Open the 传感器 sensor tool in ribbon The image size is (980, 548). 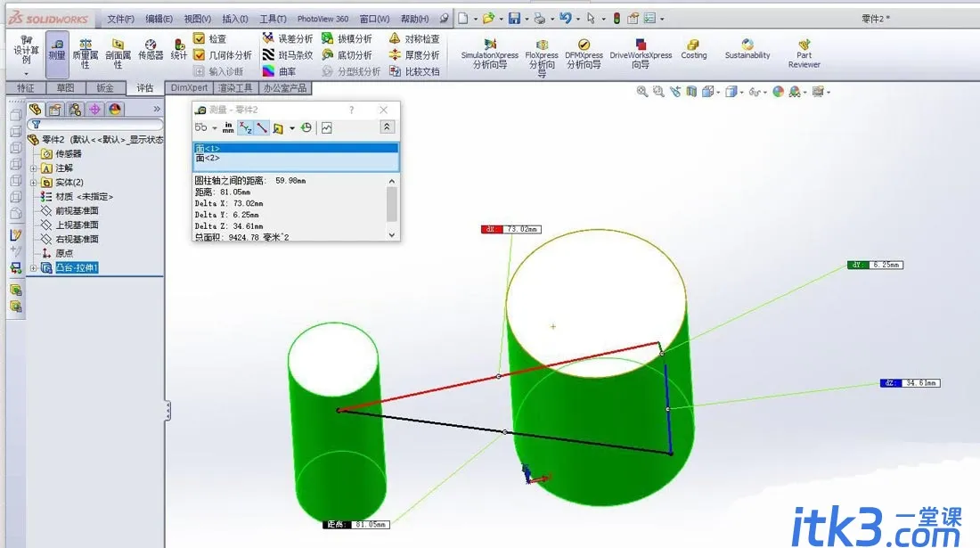(x=151, y=50)
